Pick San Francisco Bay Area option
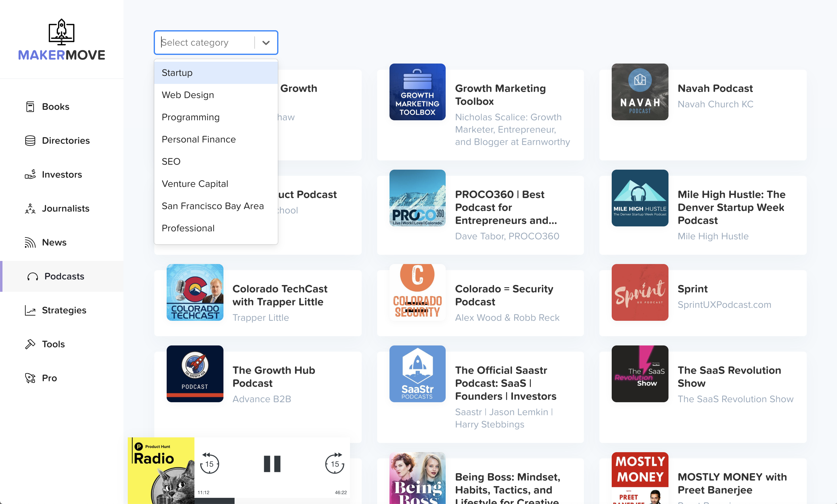The image size is (837, 504). click(212, 206)
